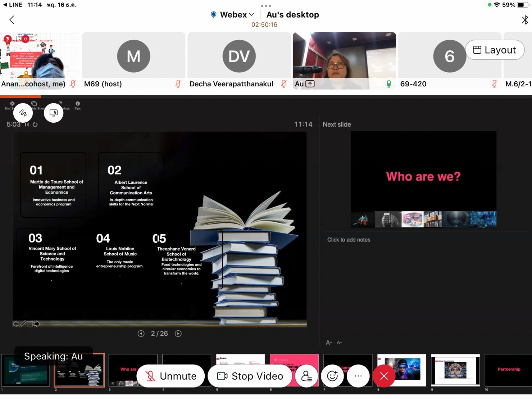Click the 'Au's desktop' title
The width and height of the screenshot is (532, 399).
293,15
